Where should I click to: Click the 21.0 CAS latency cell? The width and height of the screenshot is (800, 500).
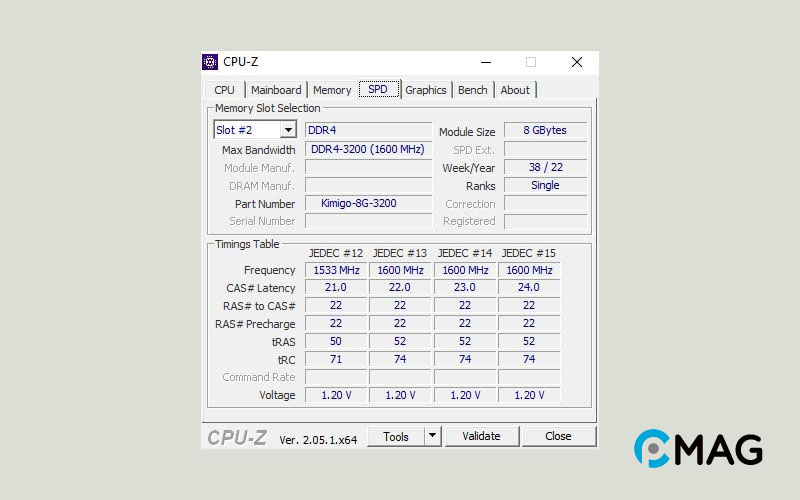[336, 287]
